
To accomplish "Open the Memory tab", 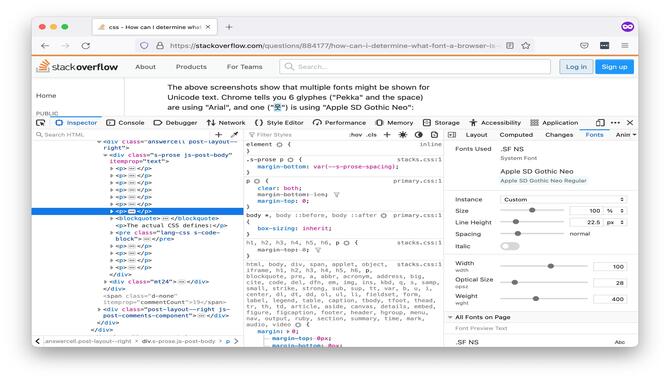I will click(x=394, y=123).
